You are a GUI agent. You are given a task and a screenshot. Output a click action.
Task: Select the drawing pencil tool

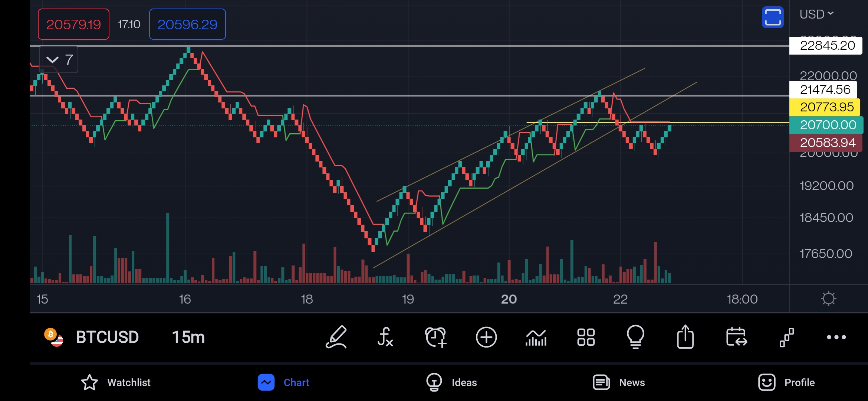[336, 337]
